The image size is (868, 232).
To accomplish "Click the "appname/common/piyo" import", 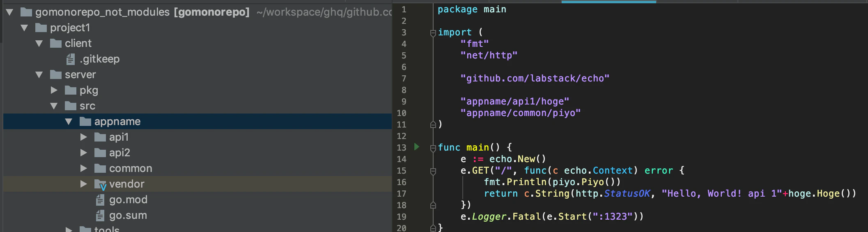I will 521,113.
